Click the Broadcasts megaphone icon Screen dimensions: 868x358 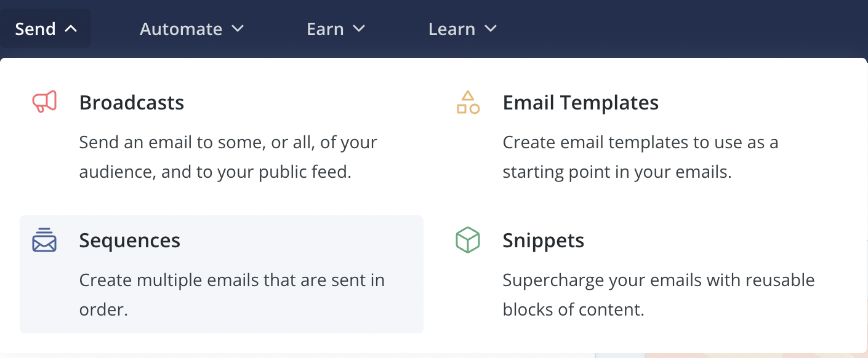(44, 101)
